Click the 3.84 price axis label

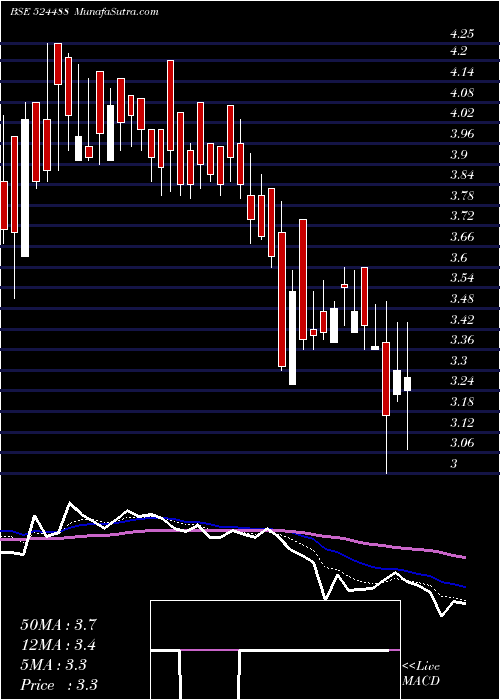(462, 175)
